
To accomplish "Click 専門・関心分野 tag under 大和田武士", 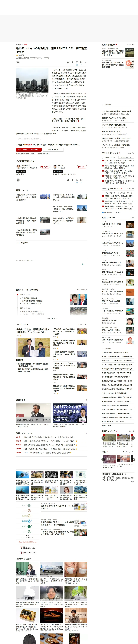I will pos(21,172).
